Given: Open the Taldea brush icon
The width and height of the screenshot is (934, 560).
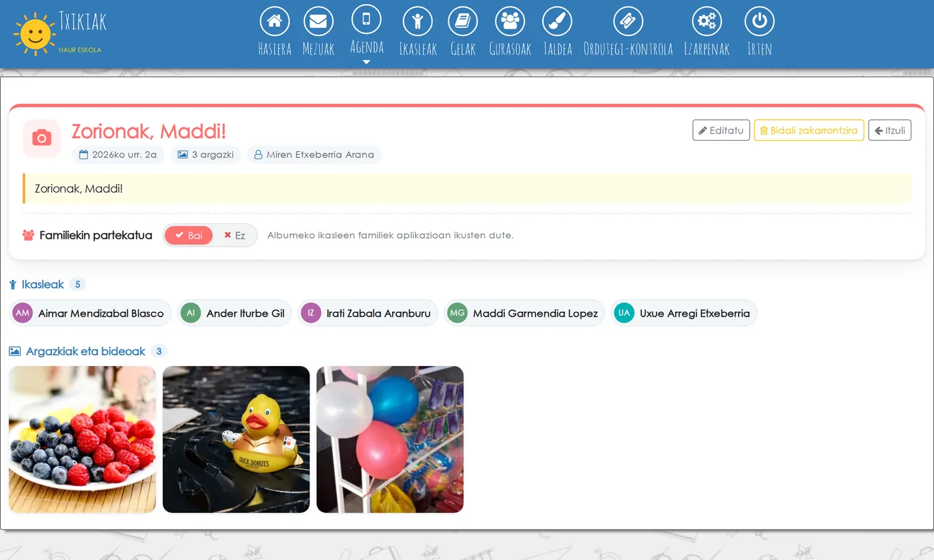Looking at the screenshot, I should tap(557, 21).
